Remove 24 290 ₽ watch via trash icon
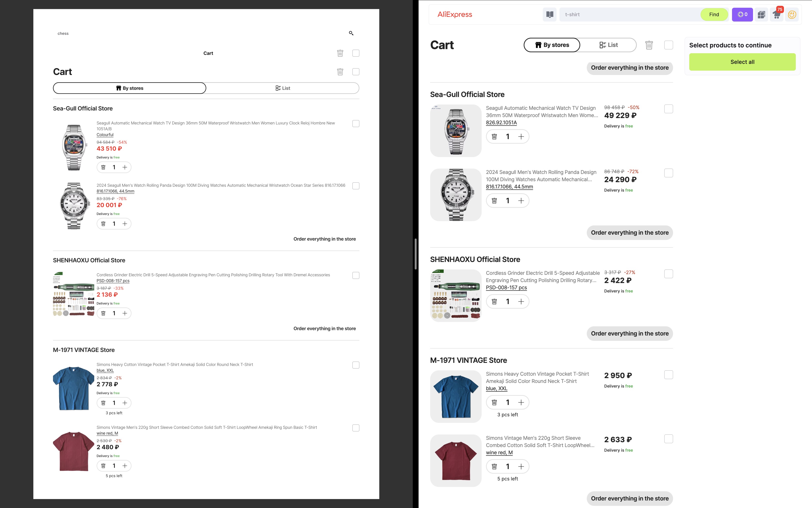 point(494,201)
